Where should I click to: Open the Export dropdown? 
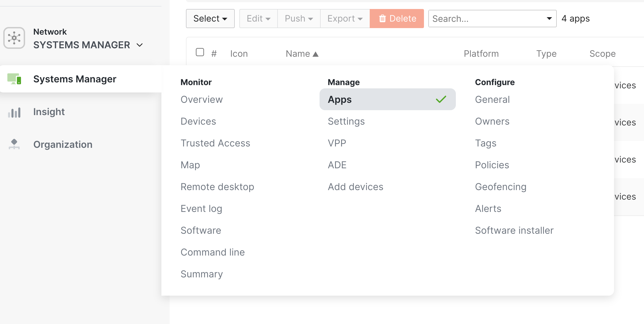[345, 18]
